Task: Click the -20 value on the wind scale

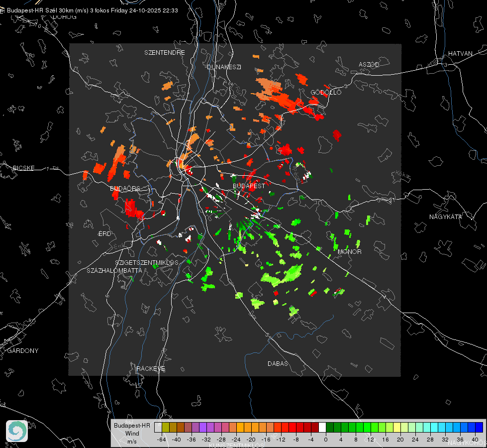Action: 251,440
